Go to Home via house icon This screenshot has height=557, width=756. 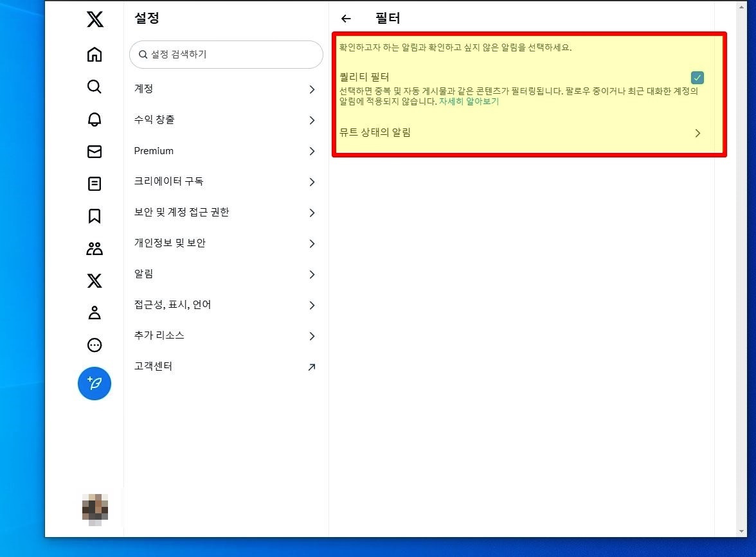click(94, 55)
